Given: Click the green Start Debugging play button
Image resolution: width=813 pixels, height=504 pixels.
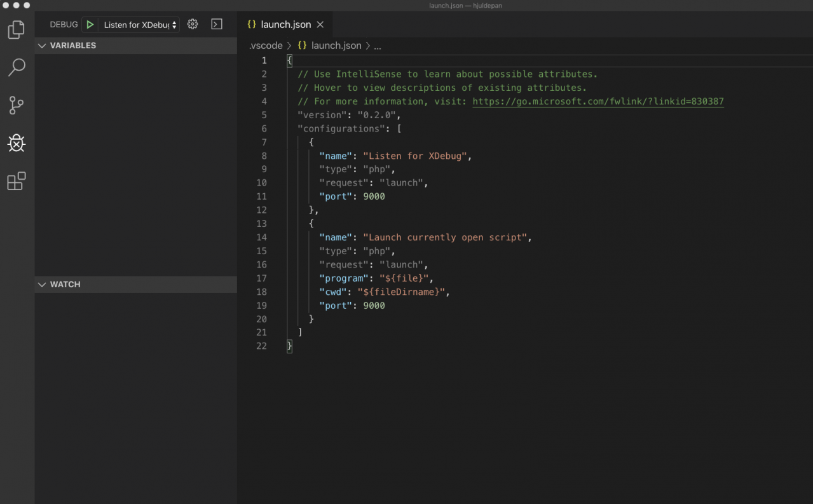Looking at the screenshot, I should coord(90,25).
